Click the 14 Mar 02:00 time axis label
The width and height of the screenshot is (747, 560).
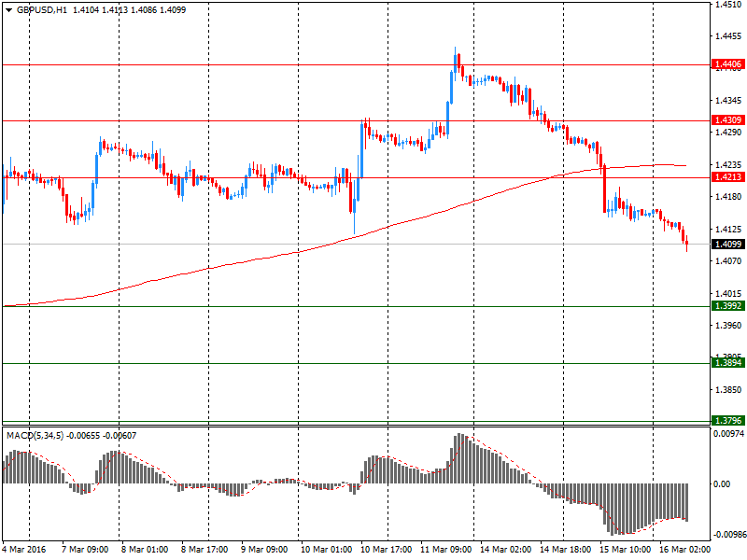(505, 550)
